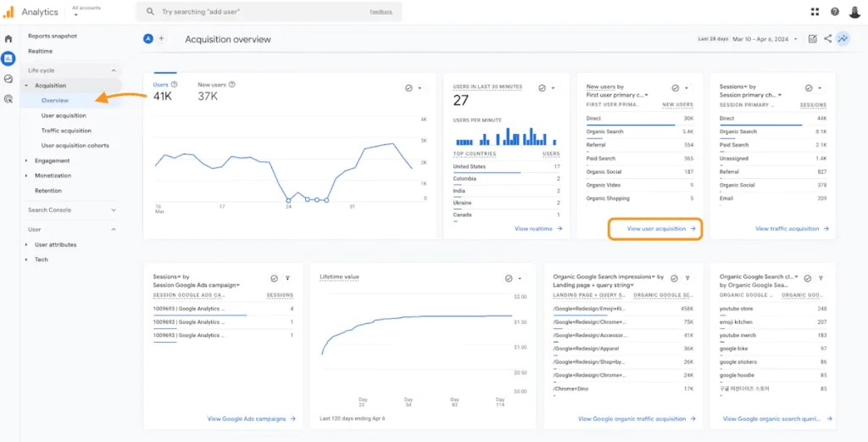The width and height of the screenshot is (868, 442).
Task: Click filter icon on Organic Search impressions card
Action: coord(687,278)
